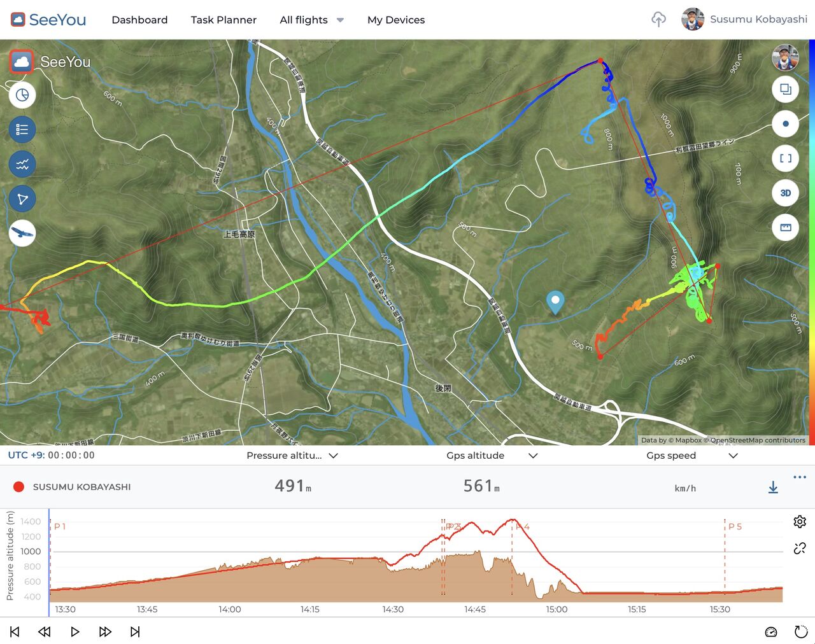The width and height of the screenshot is (815, 644).
Task: Open the Susumu Kobayashi account name
Action: pos(758,19)
